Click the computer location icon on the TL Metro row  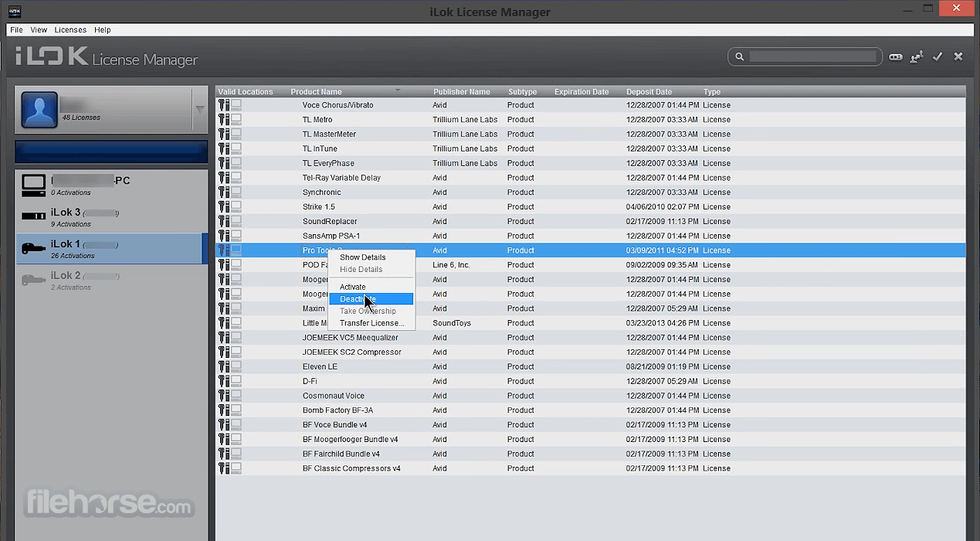(x=236, y=120)
